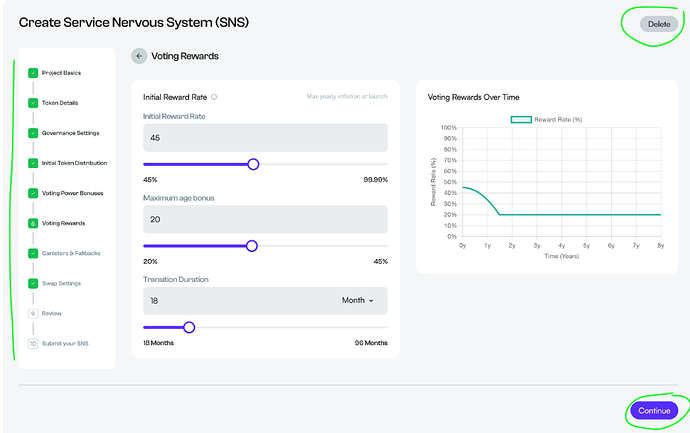Open the Voting Power Bonuses step
Screen dimensions: 690x433
[72, 193]
